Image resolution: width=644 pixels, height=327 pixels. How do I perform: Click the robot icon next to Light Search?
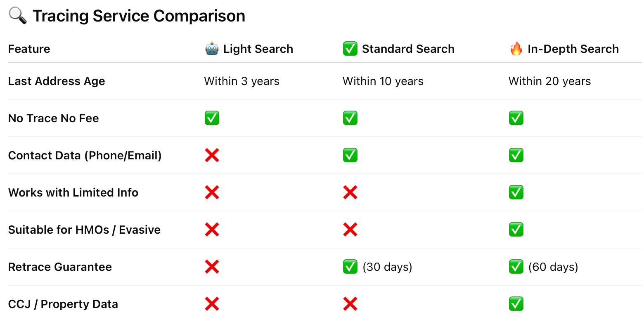212,49
